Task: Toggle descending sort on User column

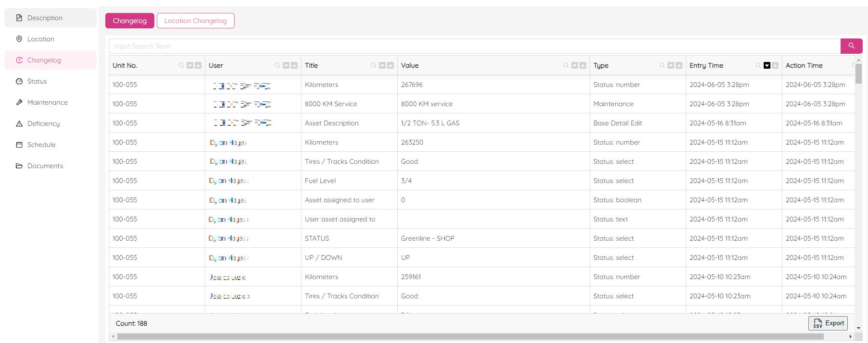Action: 286,66
